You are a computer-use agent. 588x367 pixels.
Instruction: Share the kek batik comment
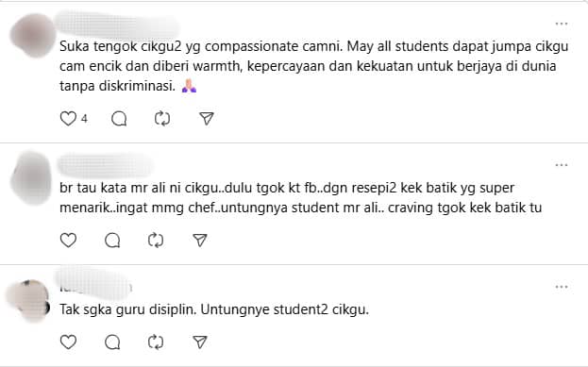(x=200, y=240)
